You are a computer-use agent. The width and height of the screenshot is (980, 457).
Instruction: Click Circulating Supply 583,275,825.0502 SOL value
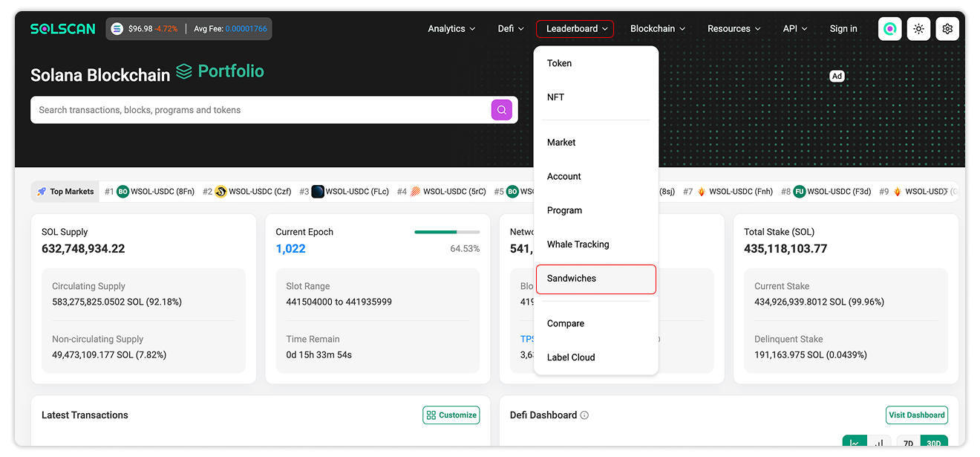[117, 302]
